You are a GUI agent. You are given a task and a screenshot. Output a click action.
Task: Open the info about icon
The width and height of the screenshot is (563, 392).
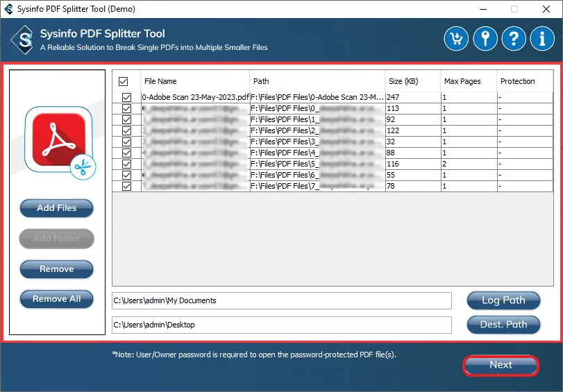pyautogui.click(x=541, y=39)
